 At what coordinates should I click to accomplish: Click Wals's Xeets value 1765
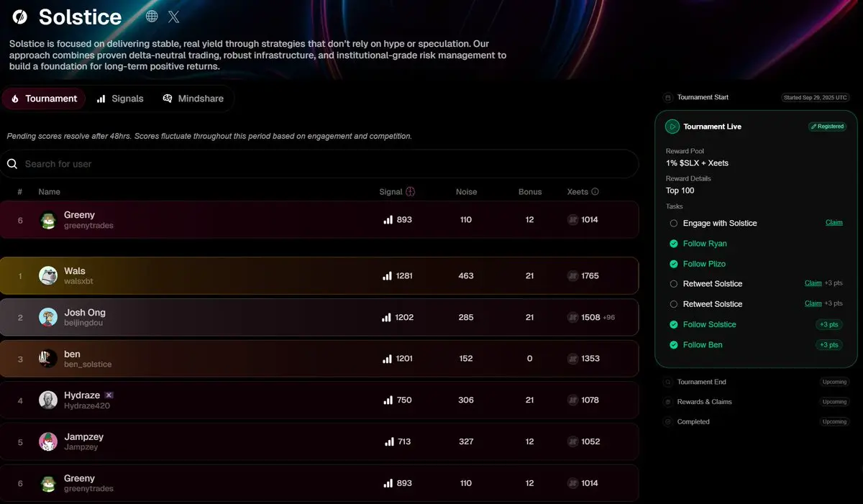pyautogui.click(x=590, y=276)
